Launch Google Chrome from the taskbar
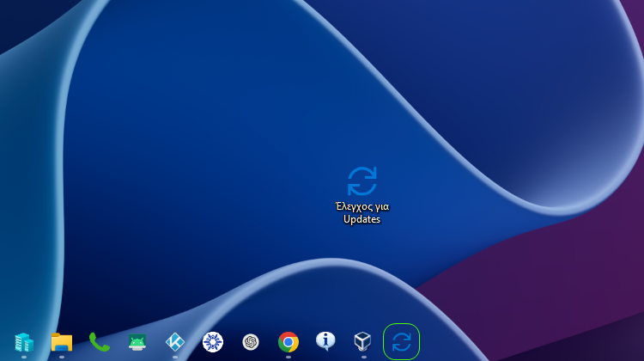The height and width of the screenshot is (361, 644). pos(289,342)
